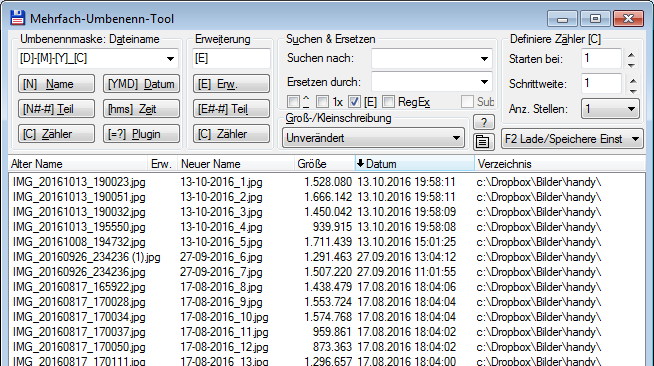Sort by Alter Name column header

coord(78,164)
